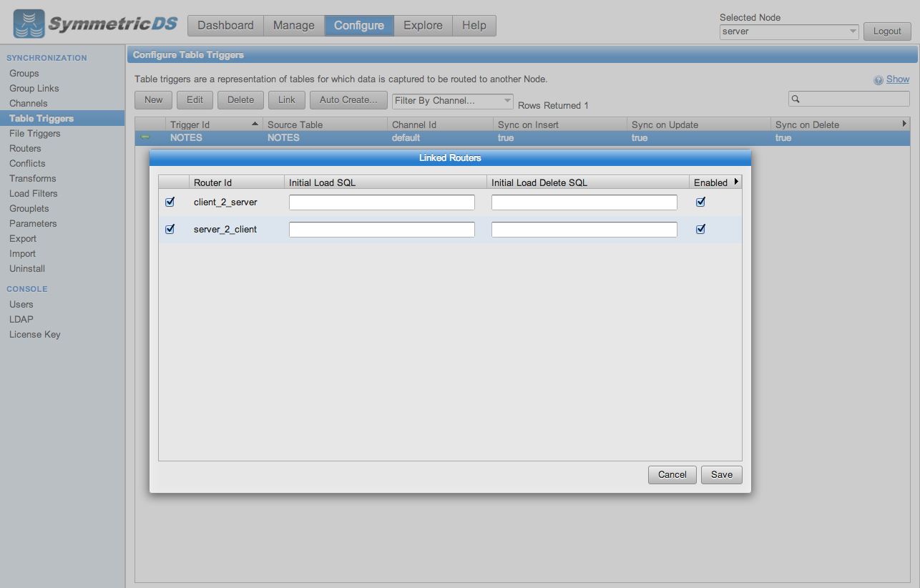Click the search magnifier icon
The height and width of the screenshot is (588, 920).
[x=796, y=99]
